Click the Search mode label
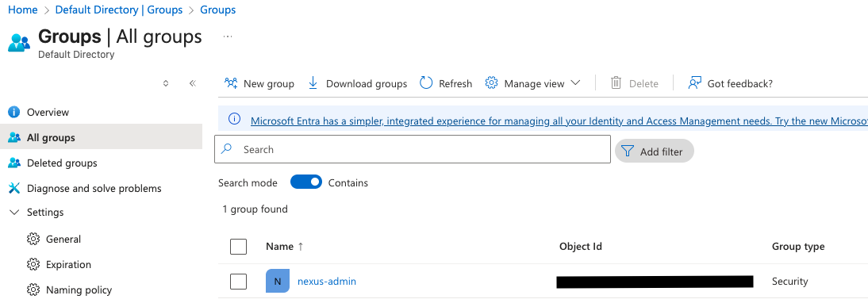The width and height of the screenshot is (868, 303). tap(248, 182)
